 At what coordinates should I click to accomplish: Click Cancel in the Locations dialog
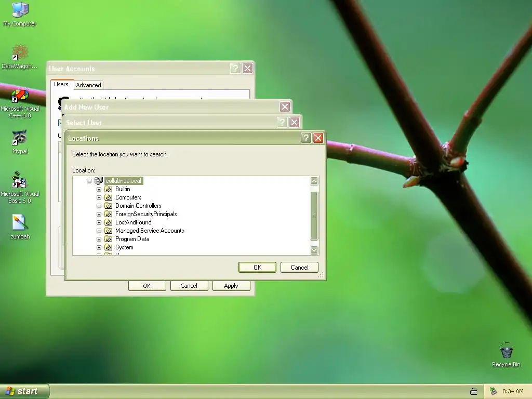coord(299,268)
